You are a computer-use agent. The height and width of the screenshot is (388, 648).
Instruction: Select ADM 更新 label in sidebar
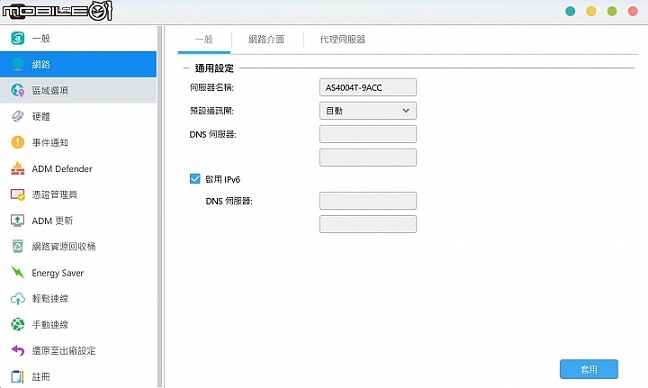pyautogui.click(x=52, y=221)
